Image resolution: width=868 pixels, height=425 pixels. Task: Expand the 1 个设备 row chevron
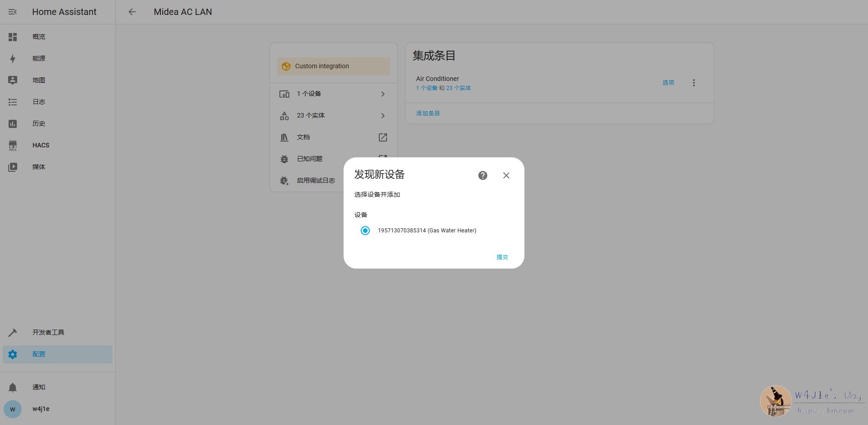point(382,94)
